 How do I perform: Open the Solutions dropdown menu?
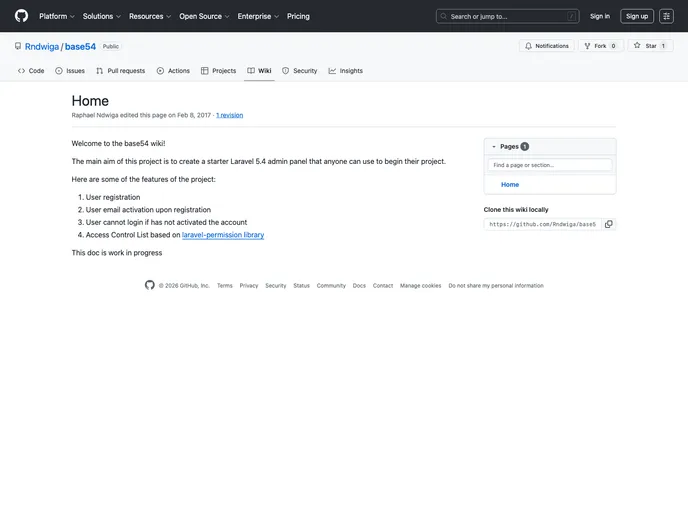click(x=102, y=16)
